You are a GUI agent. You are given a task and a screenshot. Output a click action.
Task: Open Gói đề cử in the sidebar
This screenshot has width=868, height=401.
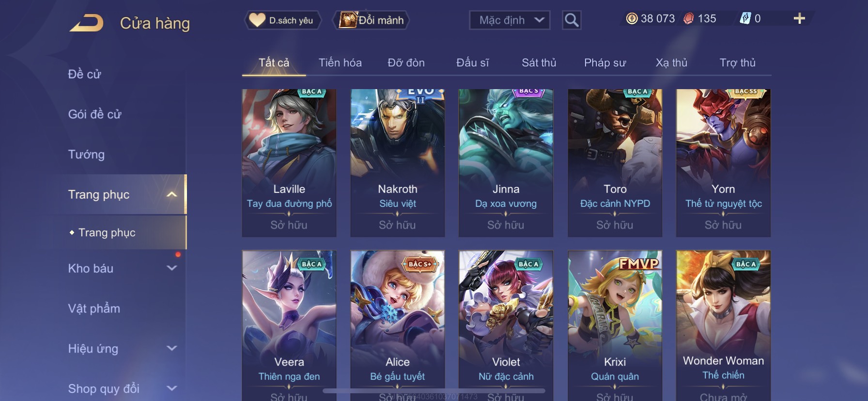(94, 114)
